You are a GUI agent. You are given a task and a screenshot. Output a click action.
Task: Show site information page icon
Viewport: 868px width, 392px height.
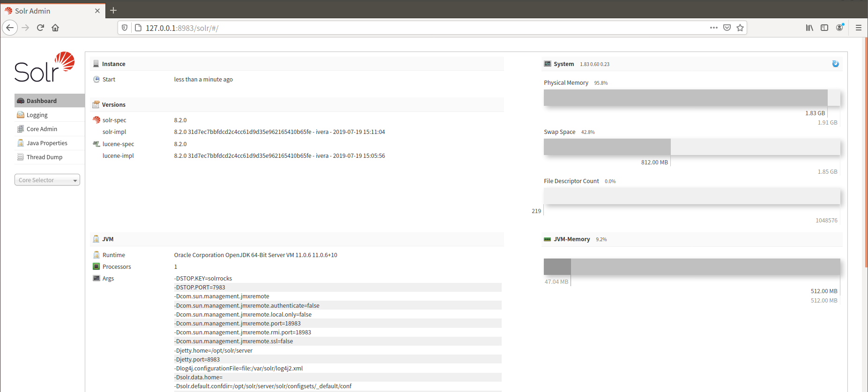138,28
